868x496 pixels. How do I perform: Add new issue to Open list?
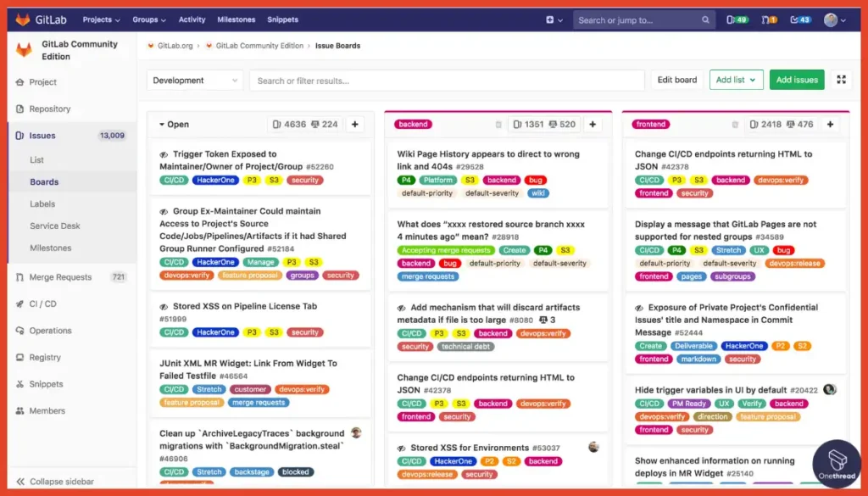coord(355,125)
